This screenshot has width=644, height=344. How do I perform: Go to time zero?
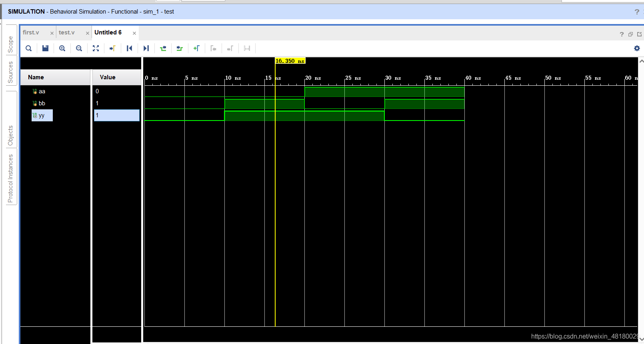[129, 48]
